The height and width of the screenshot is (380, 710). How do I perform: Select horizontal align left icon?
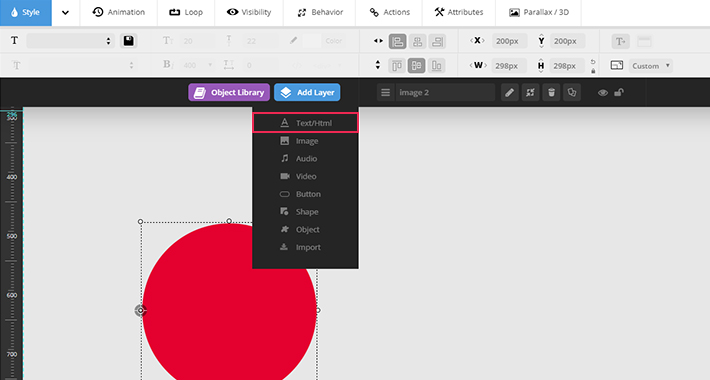(398, 42)
